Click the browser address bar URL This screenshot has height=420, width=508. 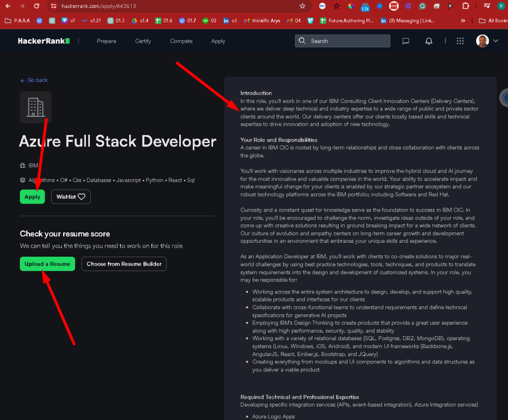point(98,6)
